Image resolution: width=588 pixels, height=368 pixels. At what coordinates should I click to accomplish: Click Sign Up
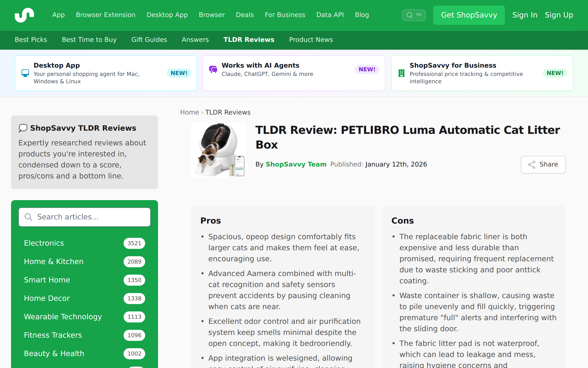click(x=559, y=15)
